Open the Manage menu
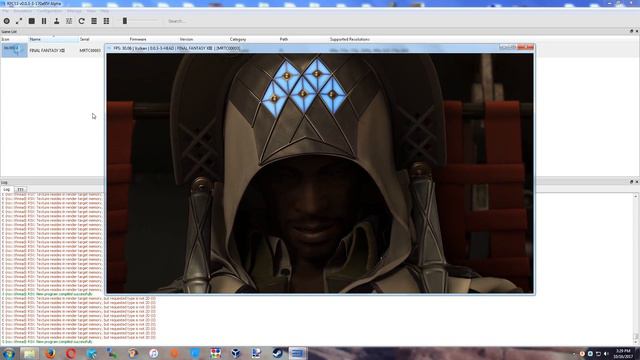The height and width of the screenshot is (360, 640). pos(74,11)
